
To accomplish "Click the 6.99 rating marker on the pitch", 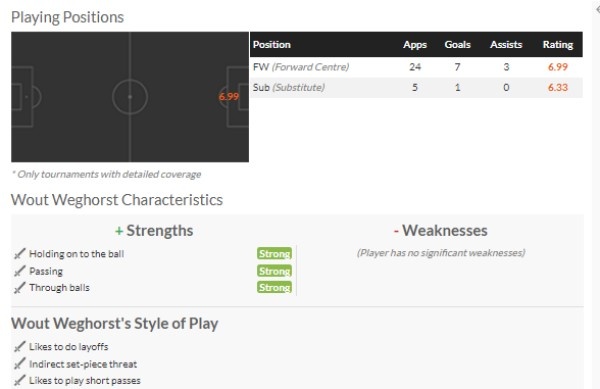I will (229, 96).
